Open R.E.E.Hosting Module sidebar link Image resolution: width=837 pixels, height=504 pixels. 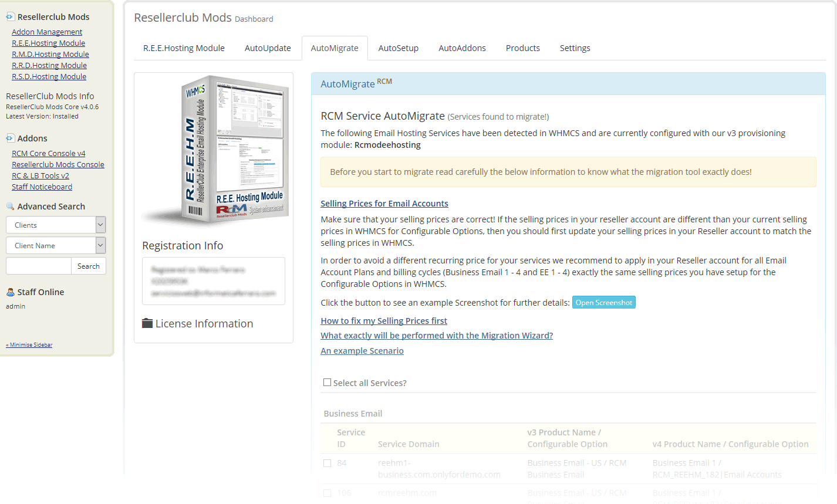click(x=49, y=43)
